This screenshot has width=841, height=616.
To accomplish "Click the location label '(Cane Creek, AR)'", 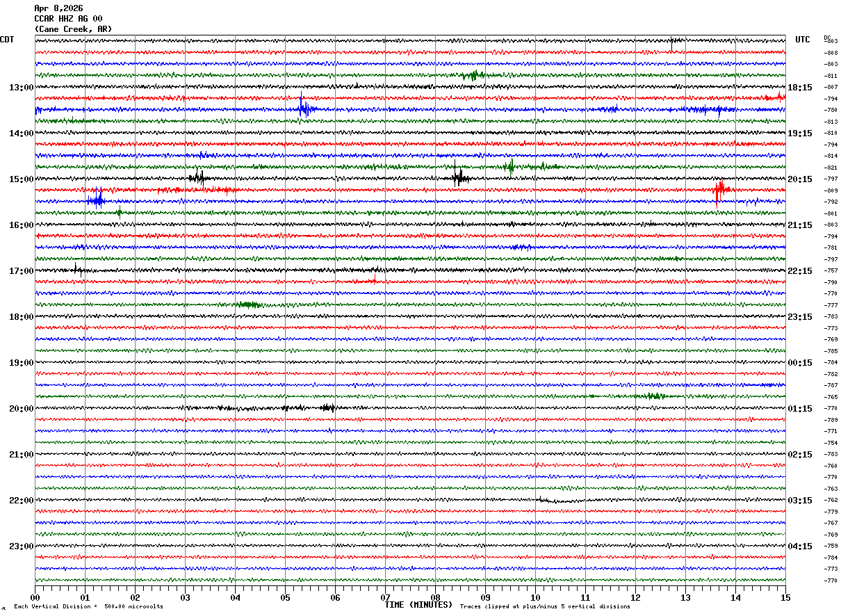I will pyautogui.click(x=73, y=29).
